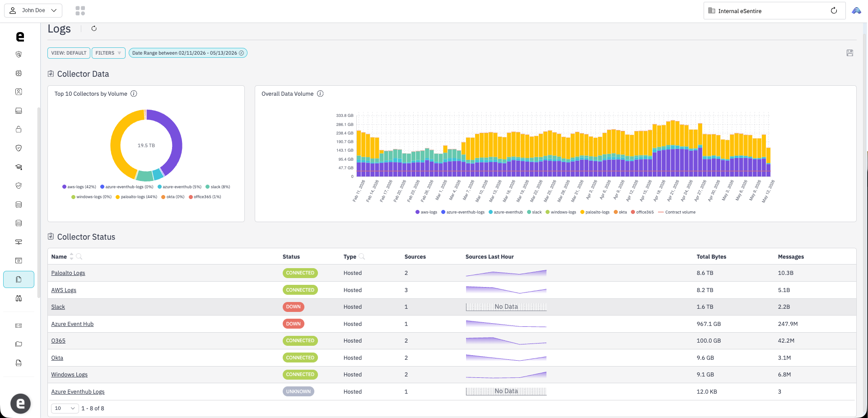Open the Slack collector link

tap(58, 307)
